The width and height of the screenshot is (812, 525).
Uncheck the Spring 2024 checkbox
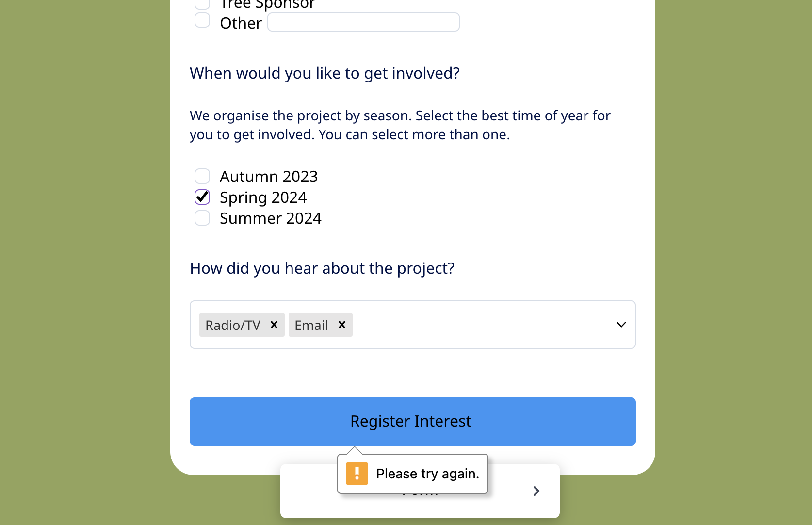coord(202,197)
